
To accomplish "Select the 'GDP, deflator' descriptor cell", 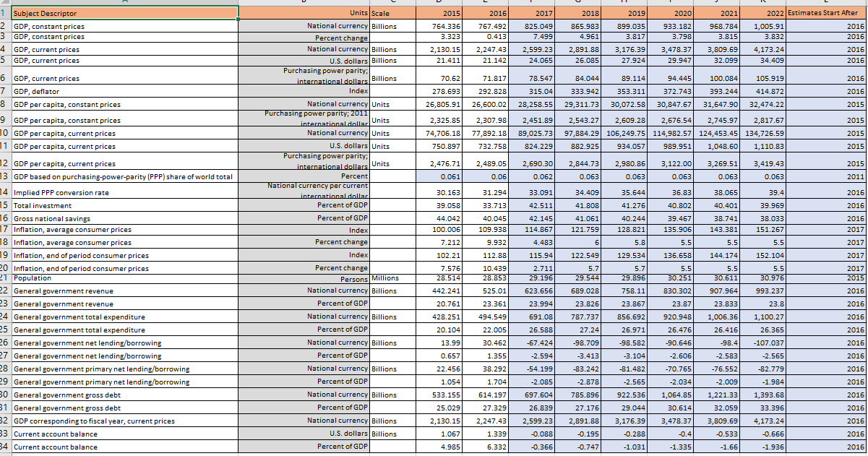I will coord(124,91).
